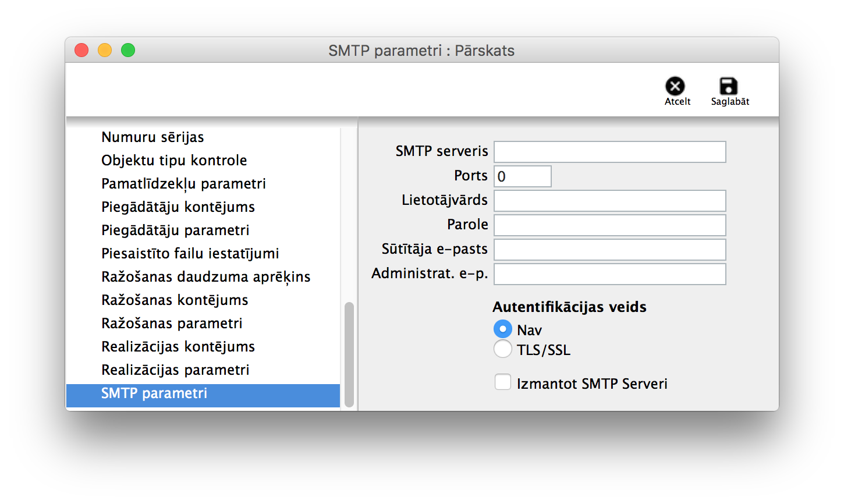Enable the Izmantot SMTP Serveri checkbox
Viewport: 844px width, 504px height.
tap(502, 382)
